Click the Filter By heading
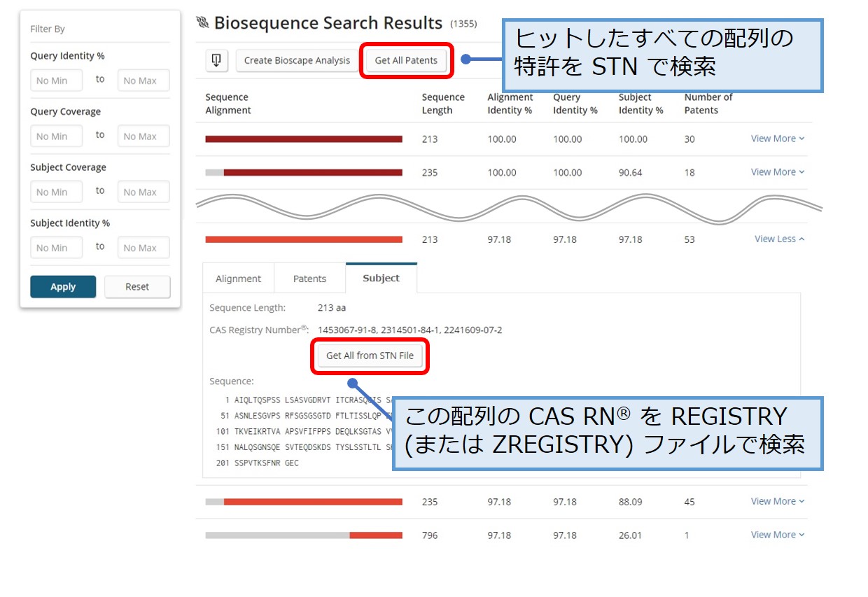 point(48,29)
